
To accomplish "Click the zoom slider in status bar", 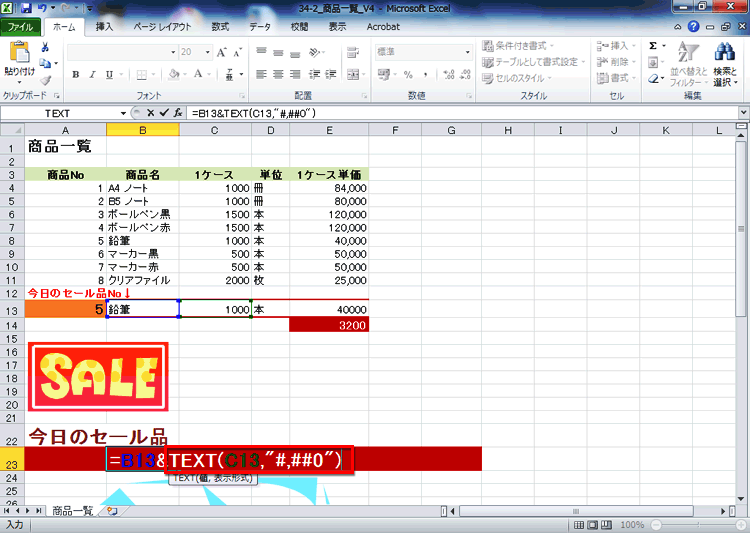I will 698,525.
